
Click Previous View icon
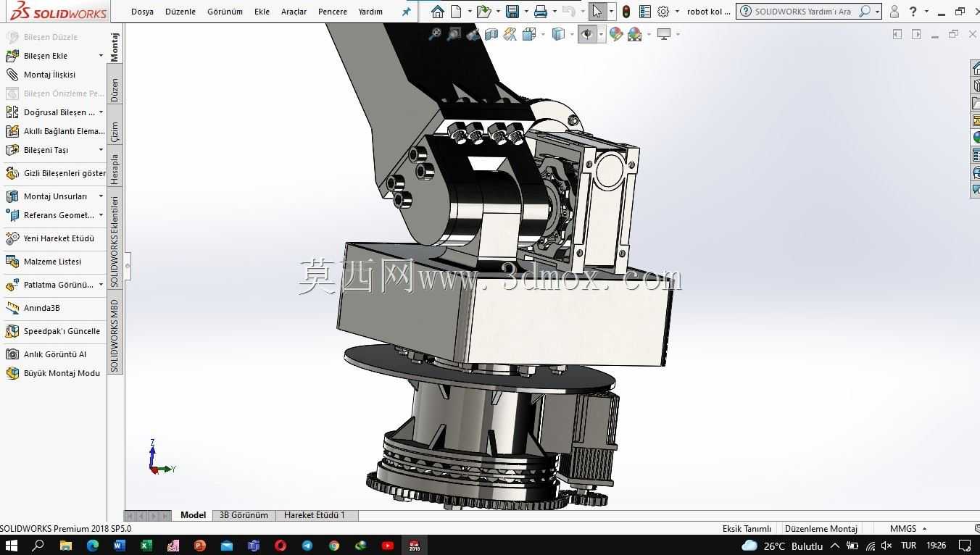pos(473,34)
